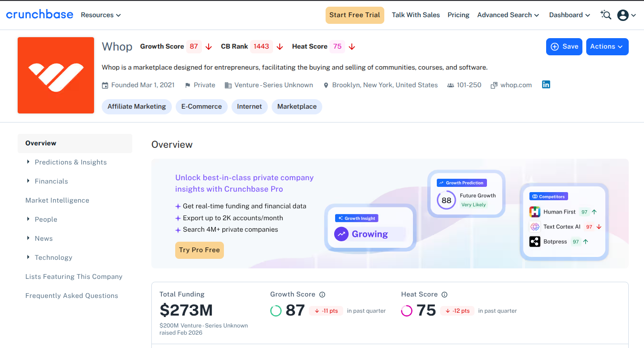Click the info icon beside Growth Score

click(x=322, y=295)
